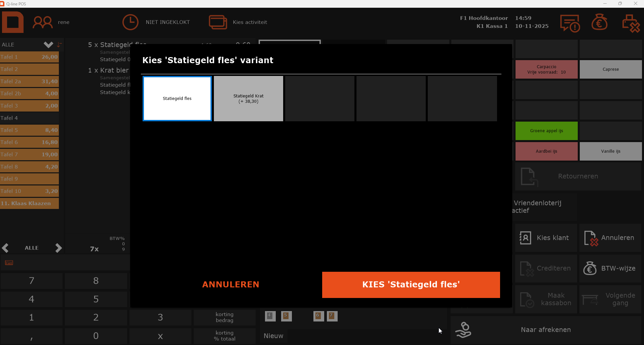The image size is (644, 345).
Task: Confirm with KIES 'Statiegeld fles' button
Action: [x=411, y=285]
